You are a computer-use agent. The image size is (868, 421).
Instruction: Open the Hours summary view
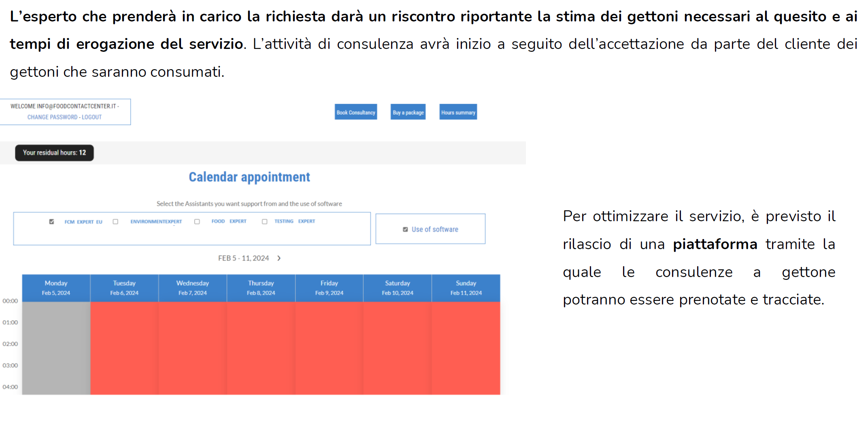click(458, 112)
